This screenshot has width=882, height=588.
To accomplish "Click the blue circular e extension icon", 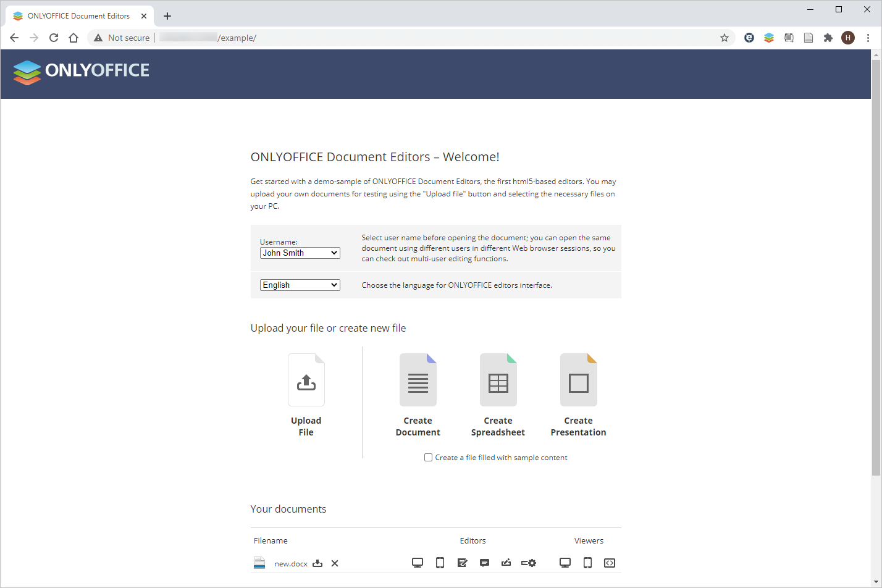I will point(749,38).
